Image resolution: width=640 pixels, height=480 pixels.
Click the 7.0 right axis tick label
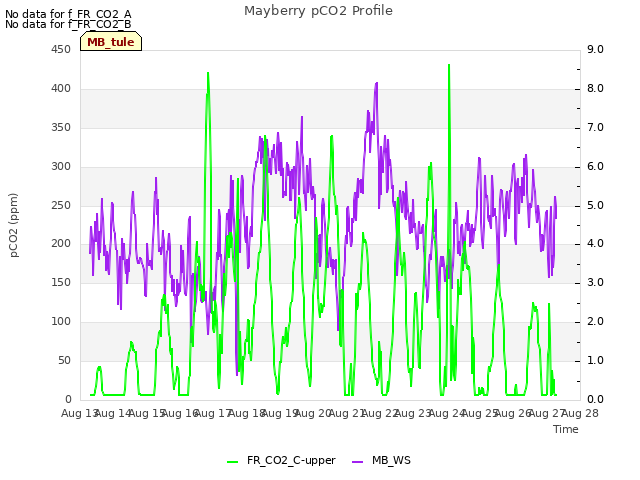point(595,127)
